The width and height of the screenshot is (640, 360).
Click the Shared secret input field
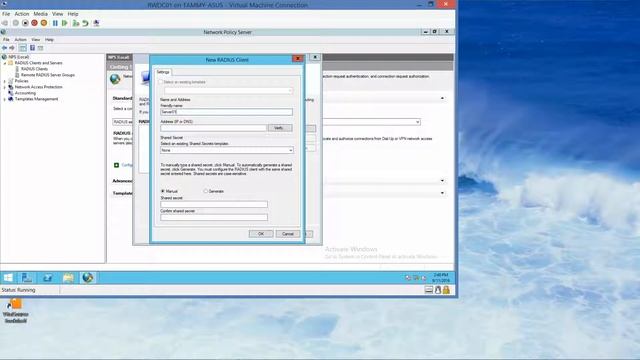tap(214, 204)
